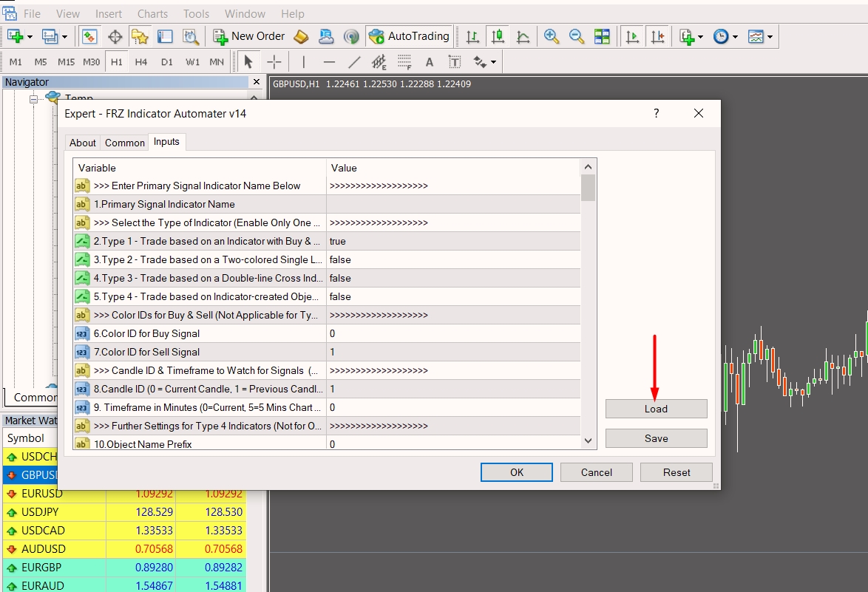Select the equidistant channel tool
Viewport: 868px width, 592px height.
coord(379,62)
